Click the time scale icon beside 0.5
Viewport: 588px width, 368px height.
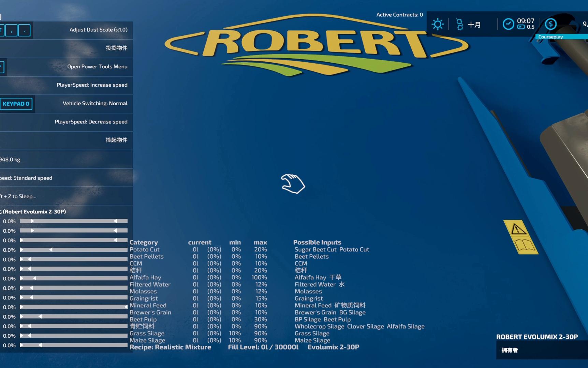[521, 27]
